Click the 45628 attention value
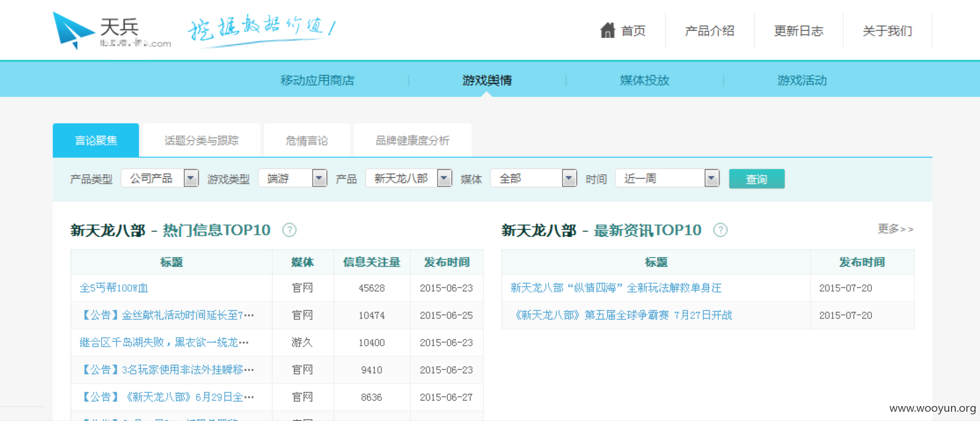The height and width of the screenshot is (421, 980). click(x=372, y=288)
